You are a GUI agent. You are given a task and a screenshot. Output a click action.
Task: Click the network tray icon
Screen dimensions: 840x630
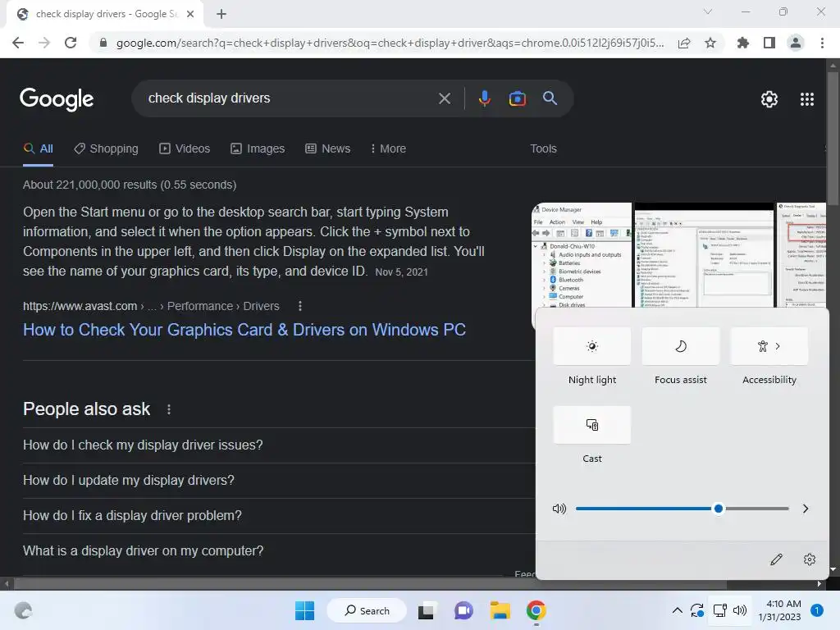[719, 610]
